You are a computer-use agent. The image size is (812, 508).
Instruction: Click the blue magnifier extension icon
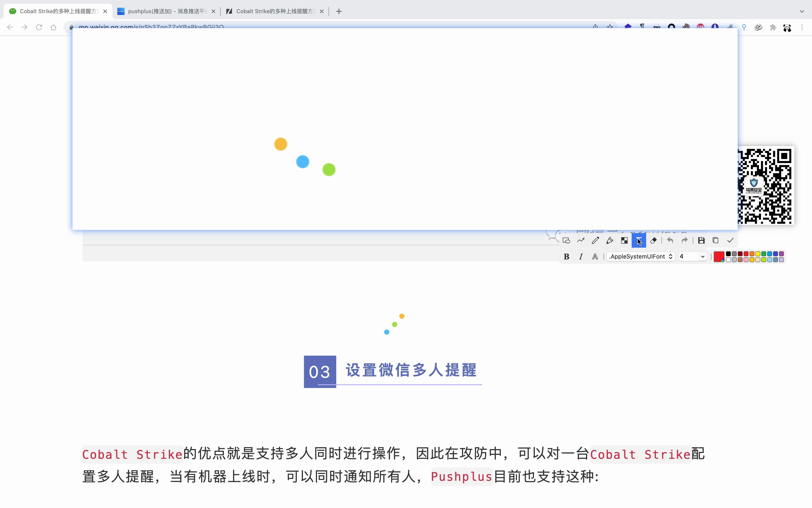744,27
